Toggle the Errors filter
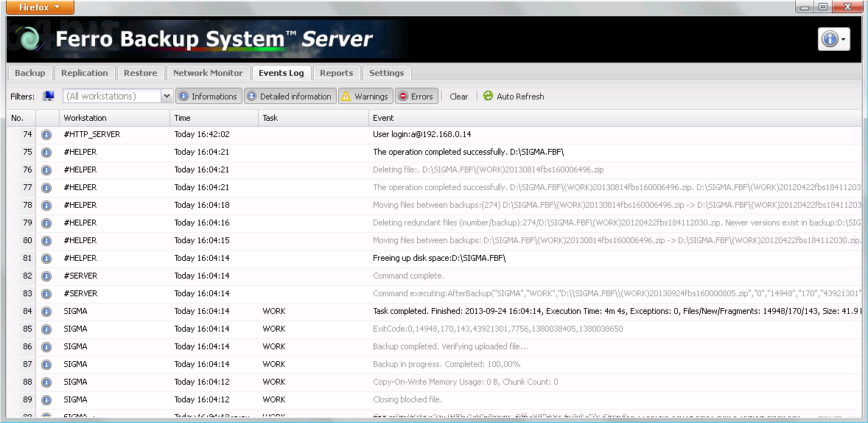Image resolution: width=868 pixels, height=423 pixels. [x=416, y=97]
